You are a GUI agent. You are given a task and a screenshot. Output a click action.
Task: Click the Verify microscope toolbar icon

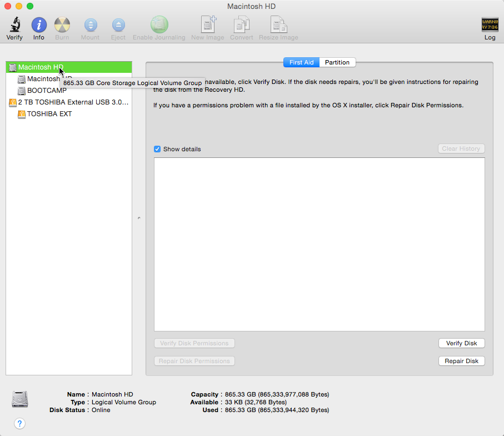click(x=15, y=24)
